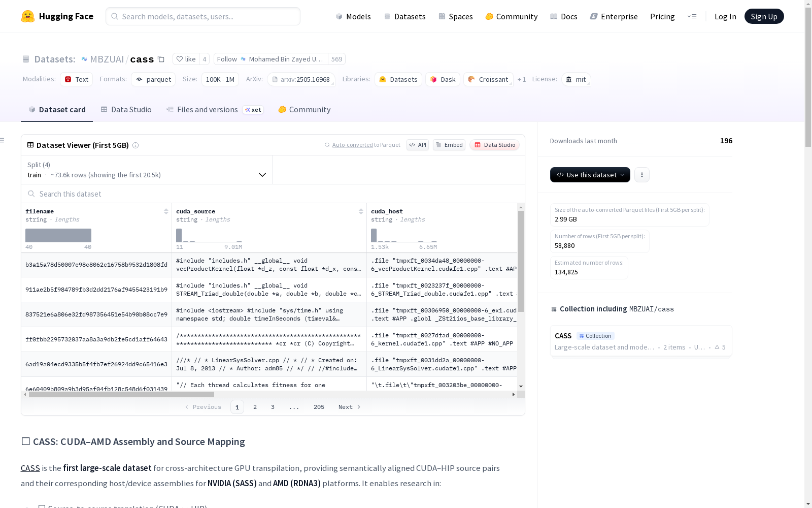
Task: Open the Pricing page
Action: tap(662, 16)
